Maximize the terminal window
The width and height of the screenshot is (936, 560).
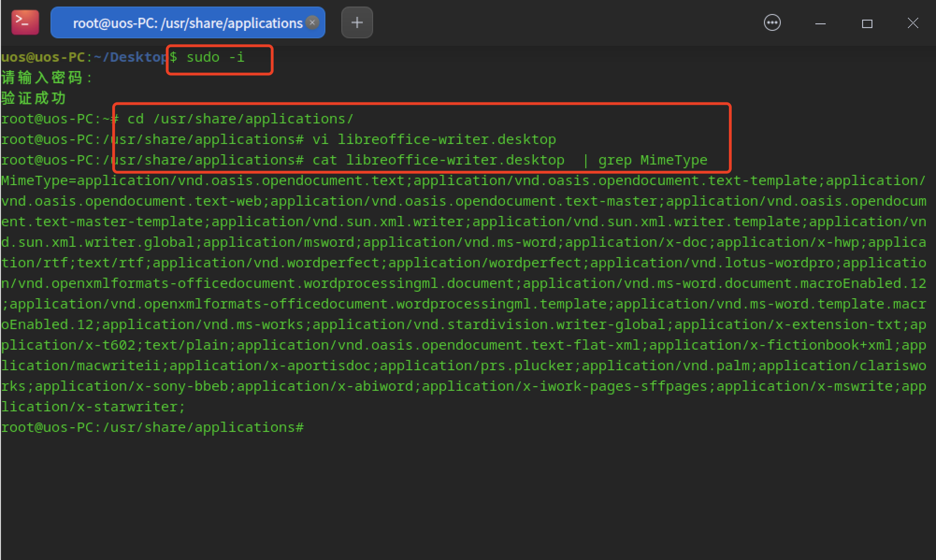867,23
